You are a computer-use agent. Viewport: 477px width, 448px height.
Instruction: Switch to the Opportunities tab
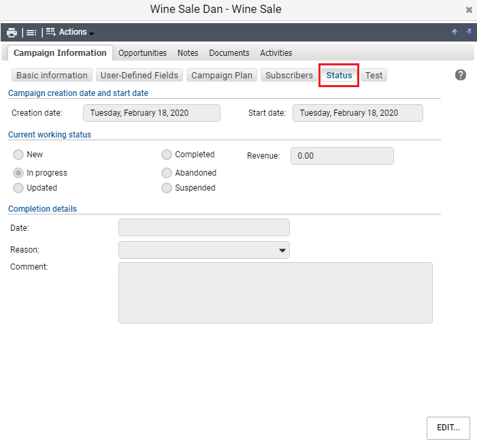click(142, 53)
